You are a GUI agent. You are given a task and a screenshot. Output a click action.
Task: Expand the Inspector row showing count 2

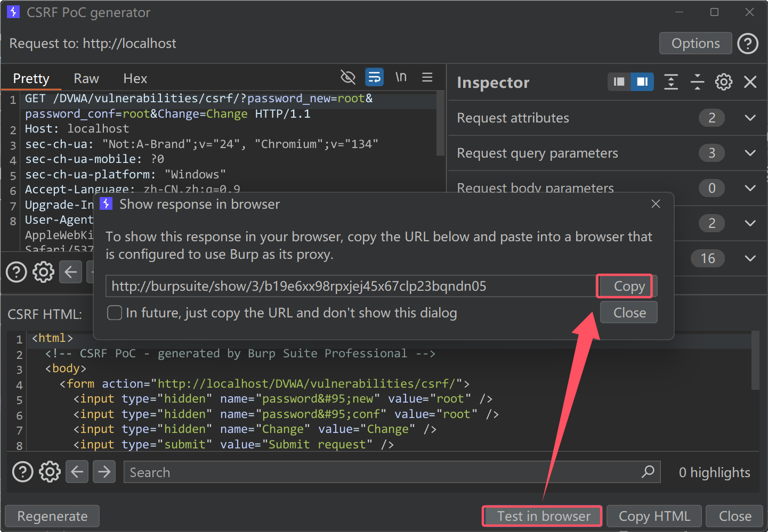(x=750, y=223)
